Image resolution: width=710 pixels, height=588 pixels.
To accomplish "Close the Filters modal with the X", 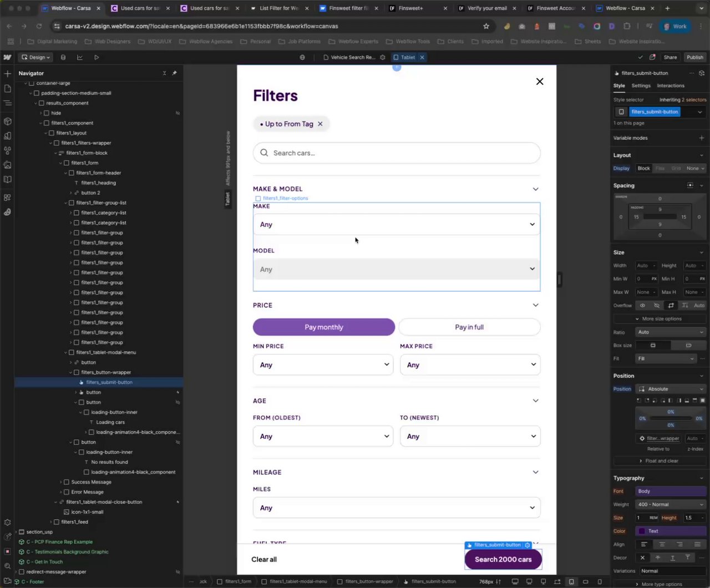I will tap(540, 82).
